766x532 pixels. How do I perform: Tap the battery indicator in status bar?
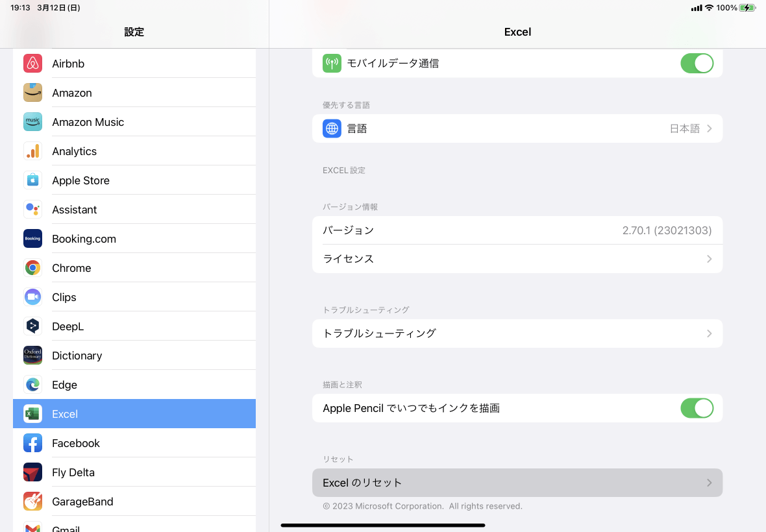747,8
